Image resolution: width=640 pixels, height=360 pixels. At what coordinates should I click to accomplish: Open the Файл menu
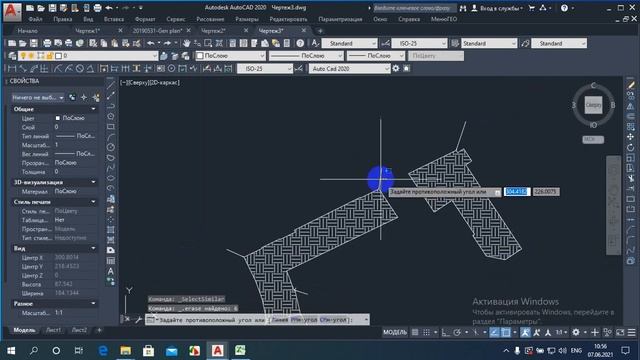click(36, 19)
